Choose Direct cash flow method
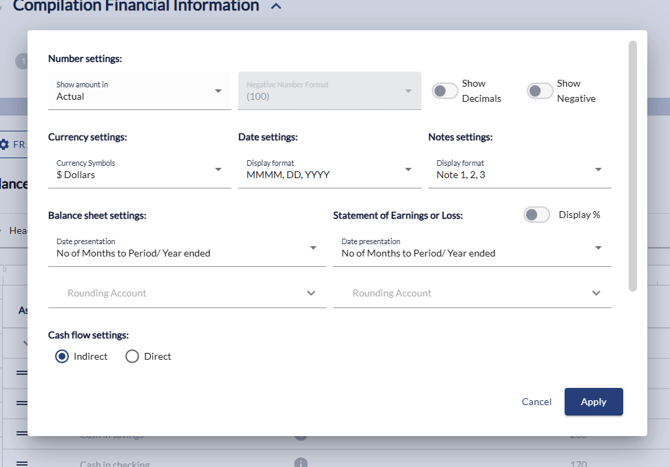The image size is (670, 467). click(132, 356)
